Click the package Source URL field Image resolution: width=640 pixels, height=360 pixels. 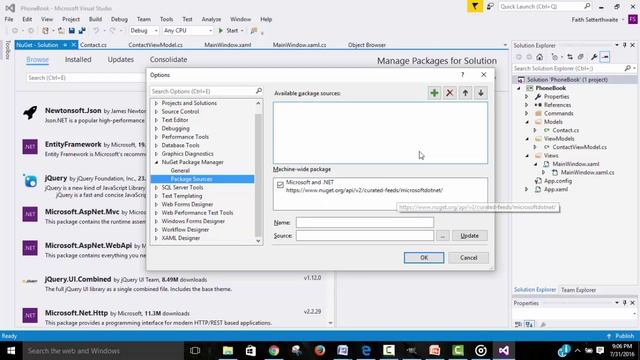point(364,236)
